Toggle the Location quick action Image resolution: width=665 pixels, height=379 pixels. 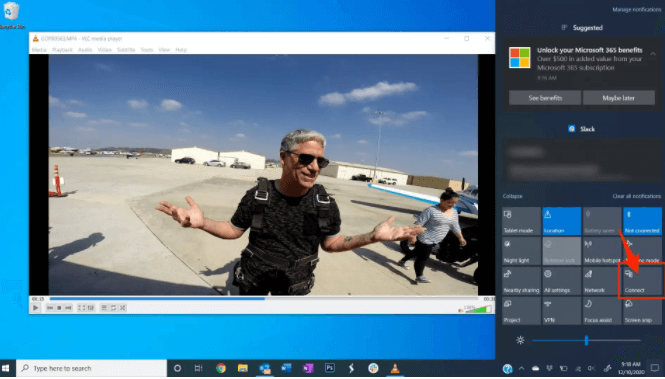(562, 222)
